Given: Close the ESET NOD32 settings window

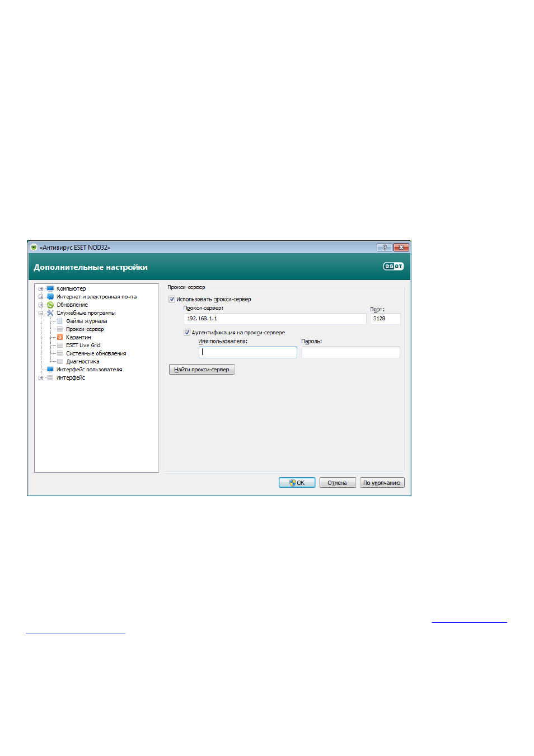Looking at the screenshot, I should [401, 247].
